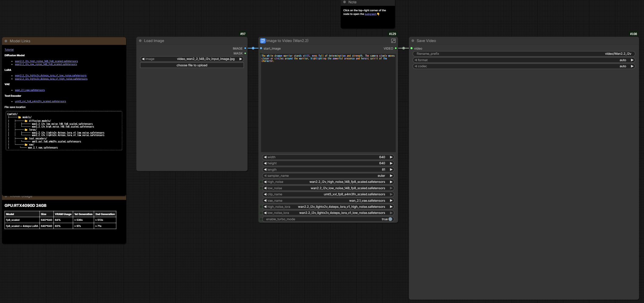Click the MASK output port on Load Image
644x303 pixels.
245,54
